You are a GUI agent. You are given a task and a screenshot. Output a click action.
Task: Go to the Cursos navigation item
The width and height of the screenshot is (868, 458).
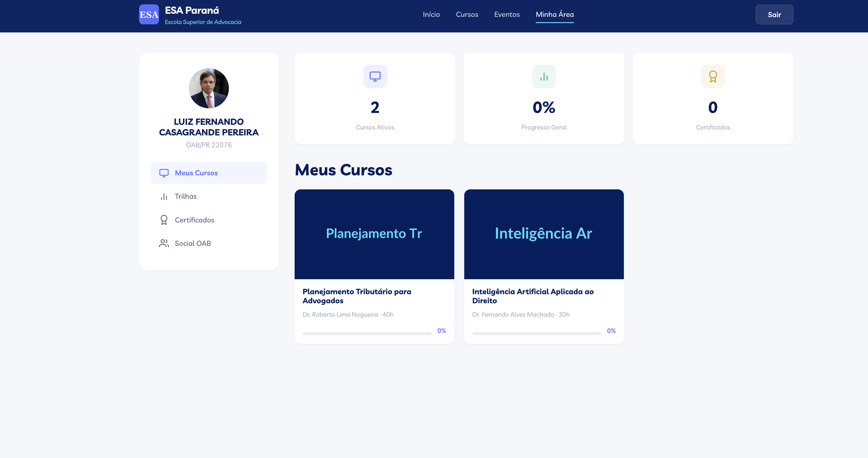467,14
